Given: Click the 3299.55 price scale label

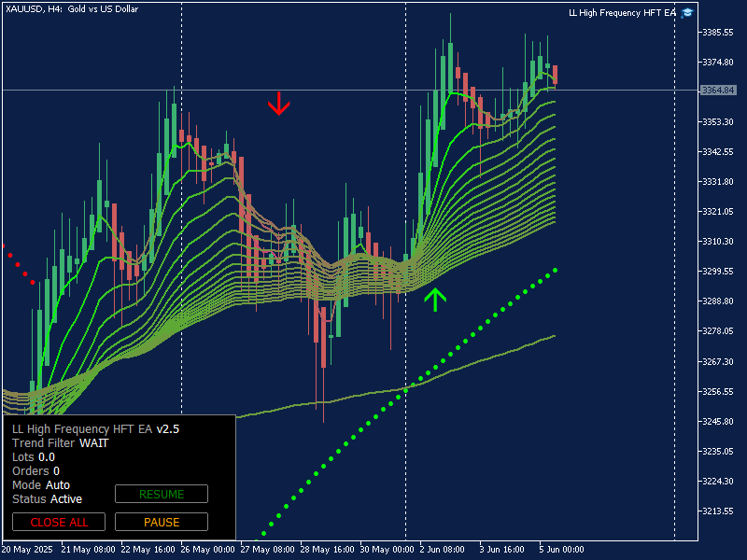Looking at the screenshot, I should [x=718, y=271].
